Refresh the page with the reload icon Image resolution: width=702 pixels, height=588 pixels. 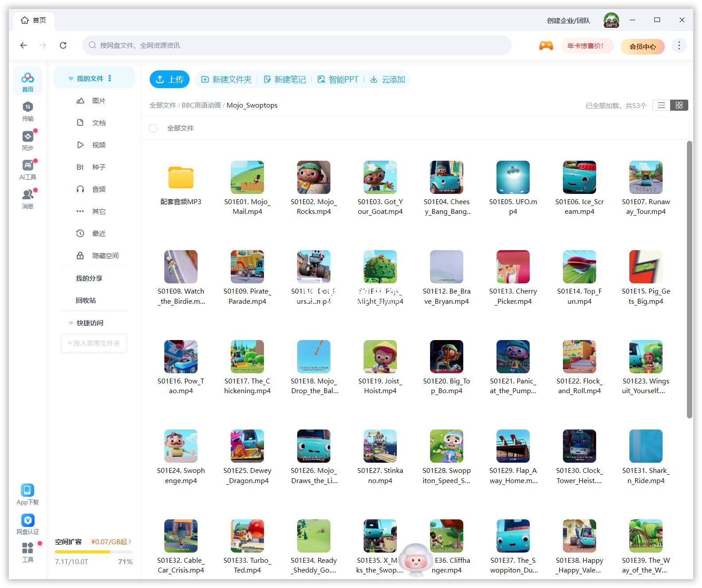[63, 45]
